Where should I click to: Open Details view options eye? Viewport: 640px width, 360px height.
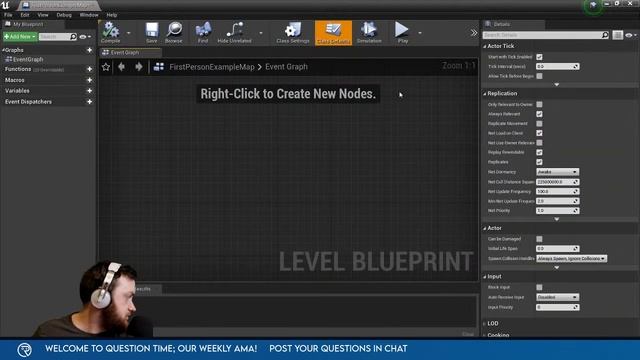click(630, 35)
